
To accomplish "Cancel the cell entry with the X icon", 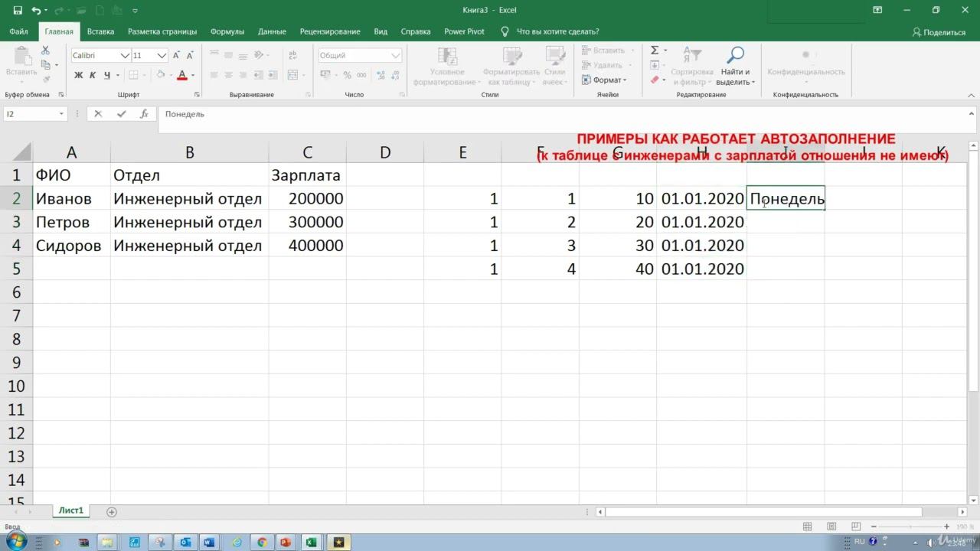I will [x=98, y=114].
